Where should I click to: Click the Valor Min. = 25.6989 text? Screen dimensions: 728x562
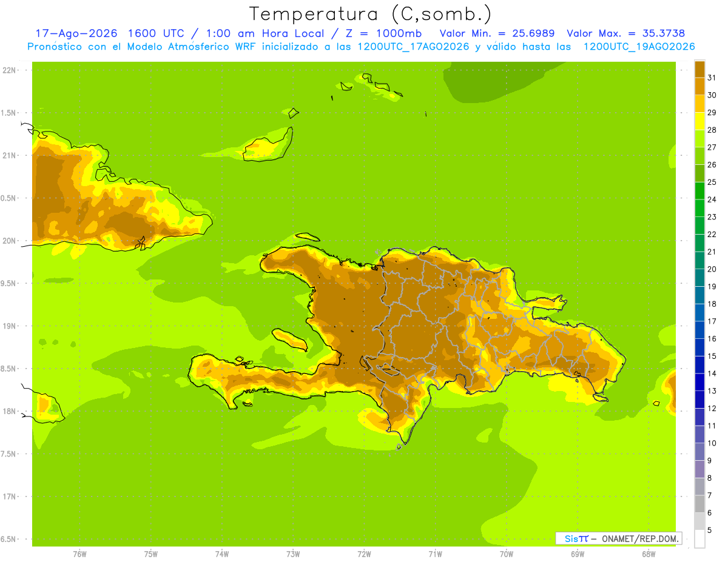[x=497, y=33]
